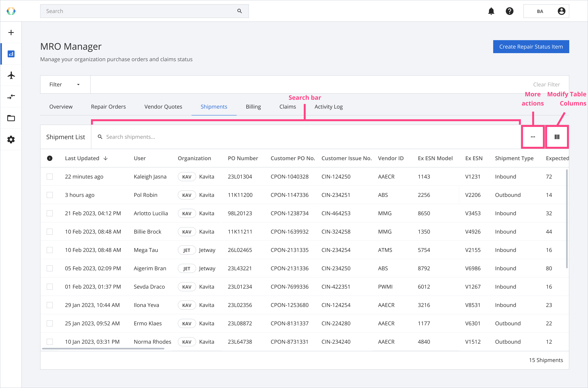Switch to the Activity Log tab
588x388 pixels.
[x=328, y=107]
